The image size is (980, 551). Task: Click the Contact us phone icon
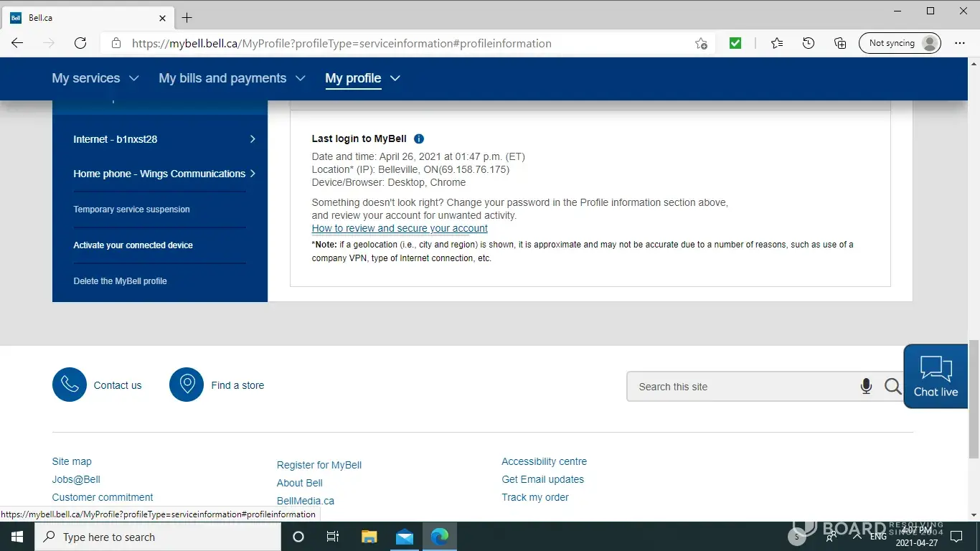coord(70,385)
